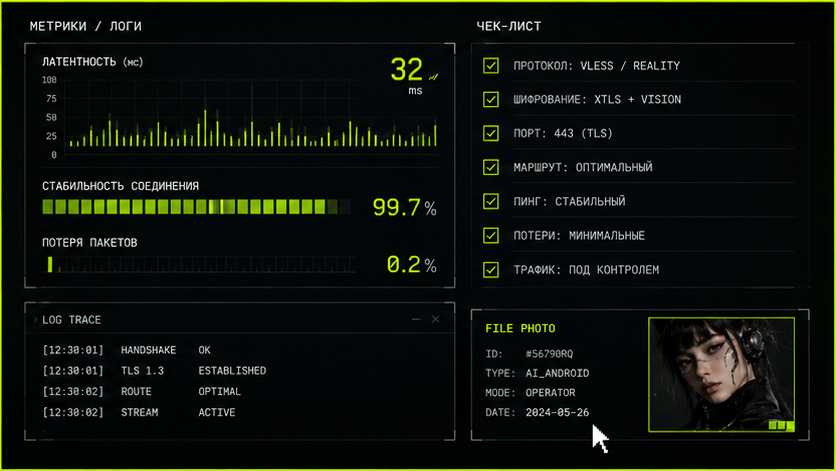The height and width of the screenshot is (471, 836).
Task: Click the Латентность (мс) label
Action: tap(93, 62)
